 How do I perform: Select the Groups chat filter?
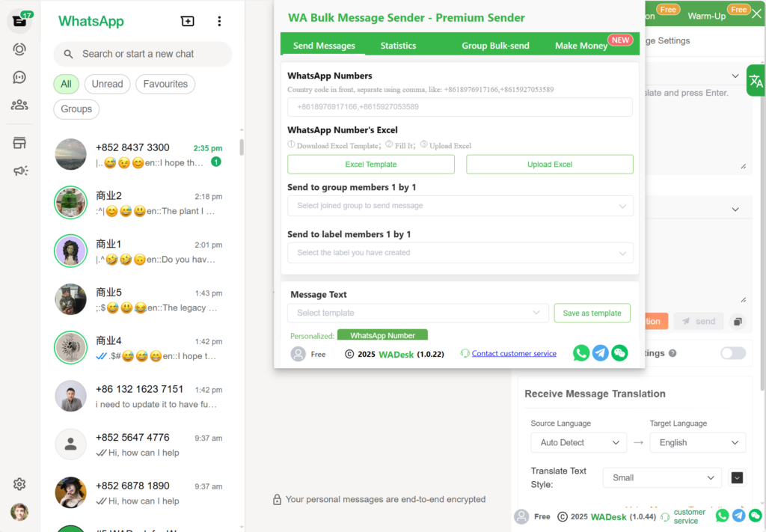pos(76,109)
